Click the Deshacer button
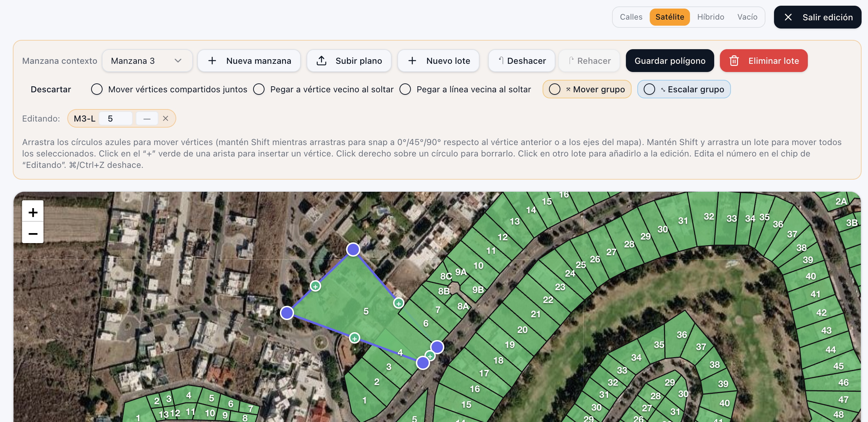Viewport: 868px width, 422px height. click(x=522, y=61)
